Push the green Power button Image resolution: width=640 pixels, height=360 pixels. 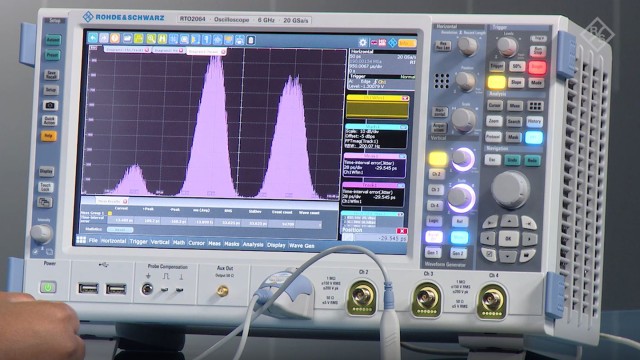pyautogui.click(x=48, y=287)
